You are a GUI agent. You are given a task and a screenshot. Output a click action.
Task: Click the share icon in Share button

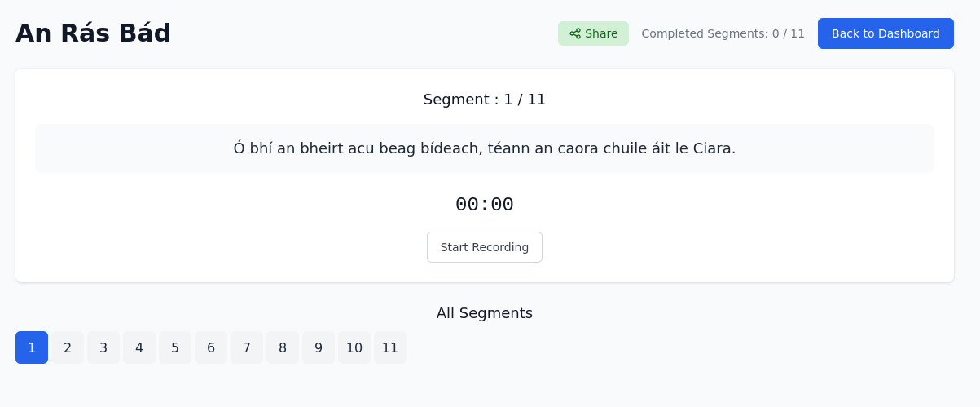pos(575,33)
